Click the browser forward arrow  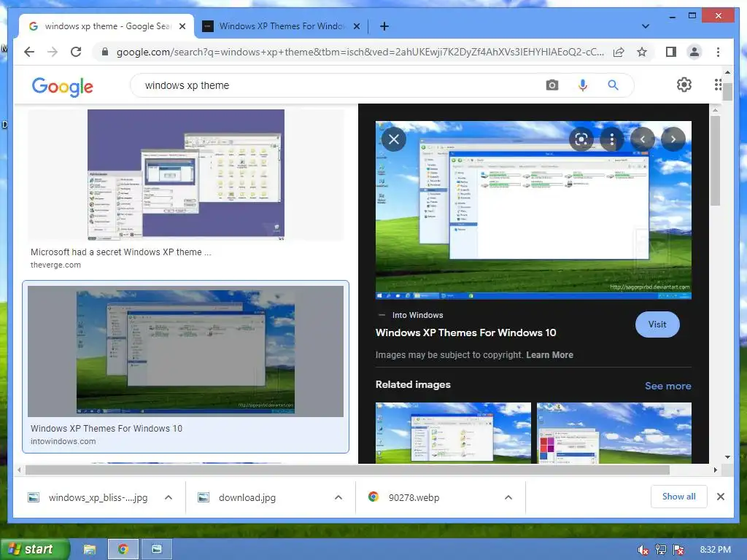[x=53, y=52]
